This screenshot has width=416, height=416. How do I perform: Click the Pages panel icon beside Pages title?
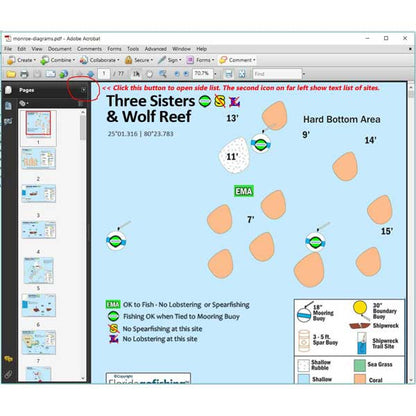(x=8, y=90)
